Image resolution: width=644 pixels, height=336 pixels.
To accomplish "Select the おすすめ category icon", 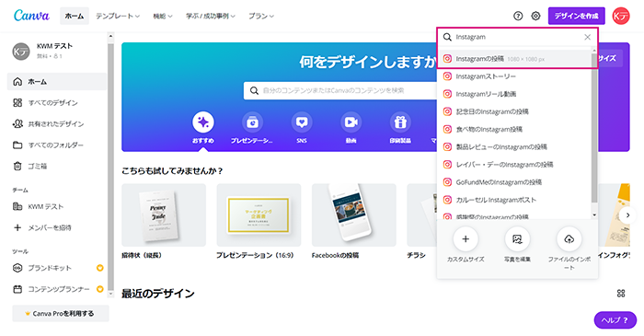I will tap(203, 122).
